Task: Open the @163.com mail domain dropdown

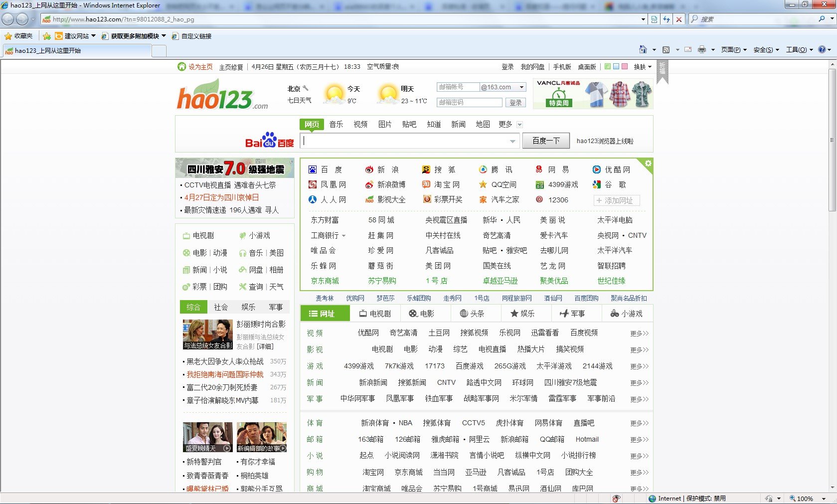Action: pos(521,87)
